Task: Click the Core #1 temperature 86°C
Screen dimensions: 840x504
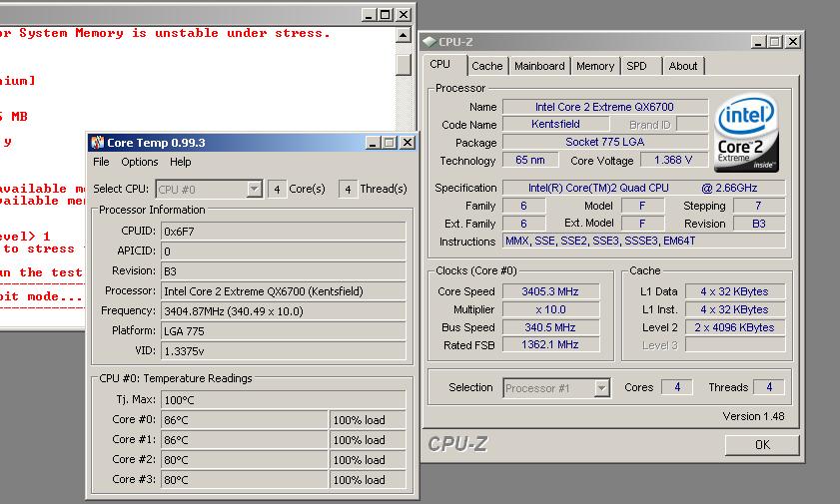Action: [245, 440]
